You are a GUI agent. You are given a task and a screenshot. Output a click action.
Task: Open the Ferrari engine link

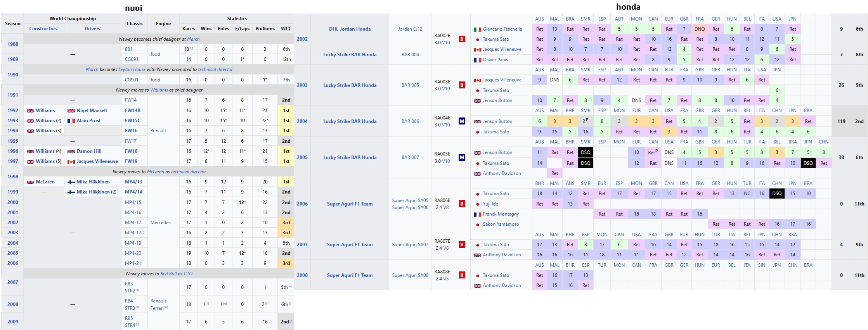click(x=157, y=308)
